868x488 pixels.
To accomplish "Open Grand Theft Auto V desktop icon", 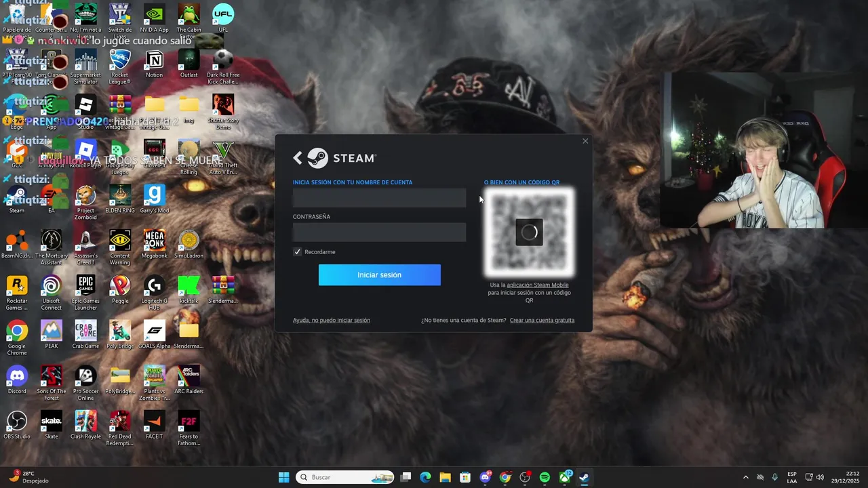I will [223, 157].
